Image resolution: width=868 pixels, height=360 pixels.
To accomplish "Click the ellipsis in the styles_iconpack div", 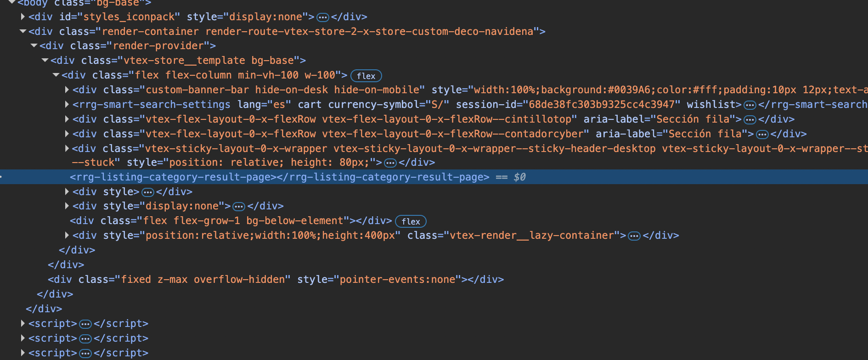I will coord(323,17).
